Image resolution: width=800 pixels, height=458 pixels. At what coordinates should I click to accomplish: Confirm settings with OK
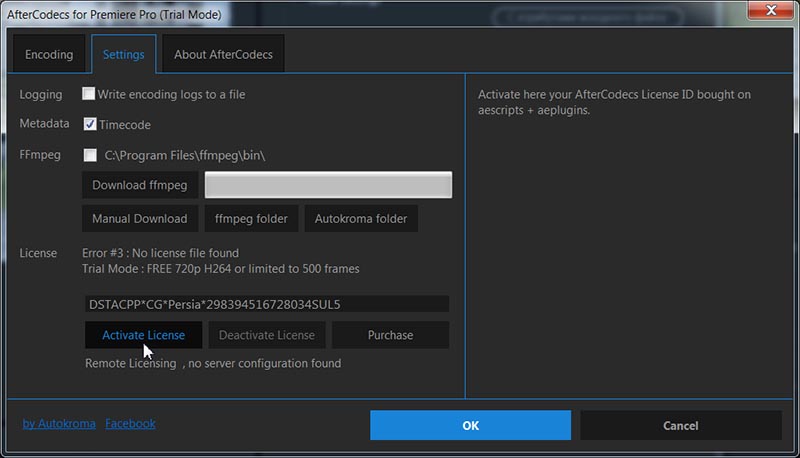tap(470, 425)
